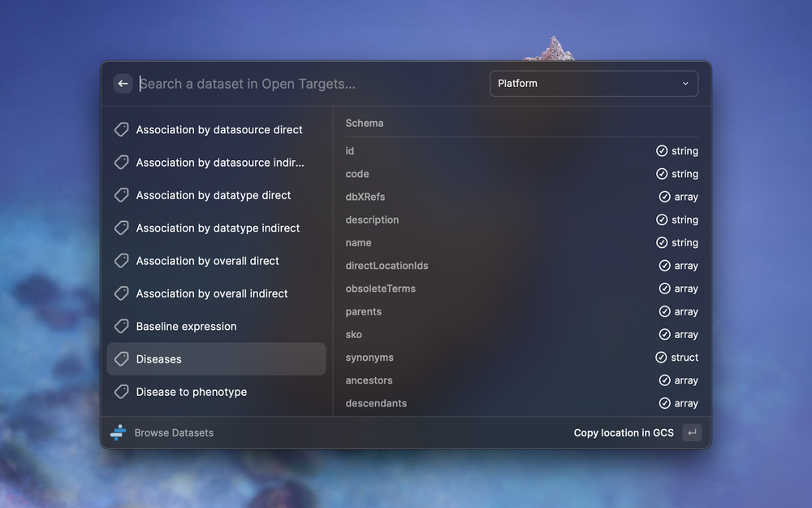Click the Open Targets logo icon
This screenshot has height=508, width=812.
tap(119, 432)
